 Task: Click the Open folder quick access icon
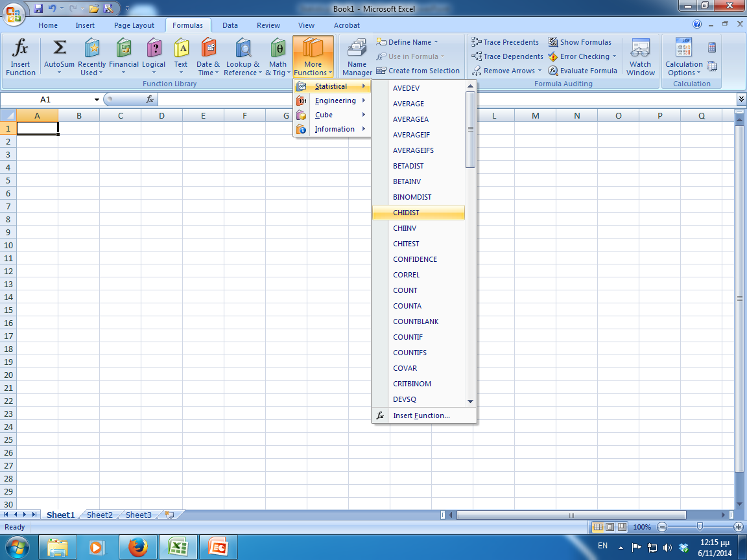tap(94, 8)
